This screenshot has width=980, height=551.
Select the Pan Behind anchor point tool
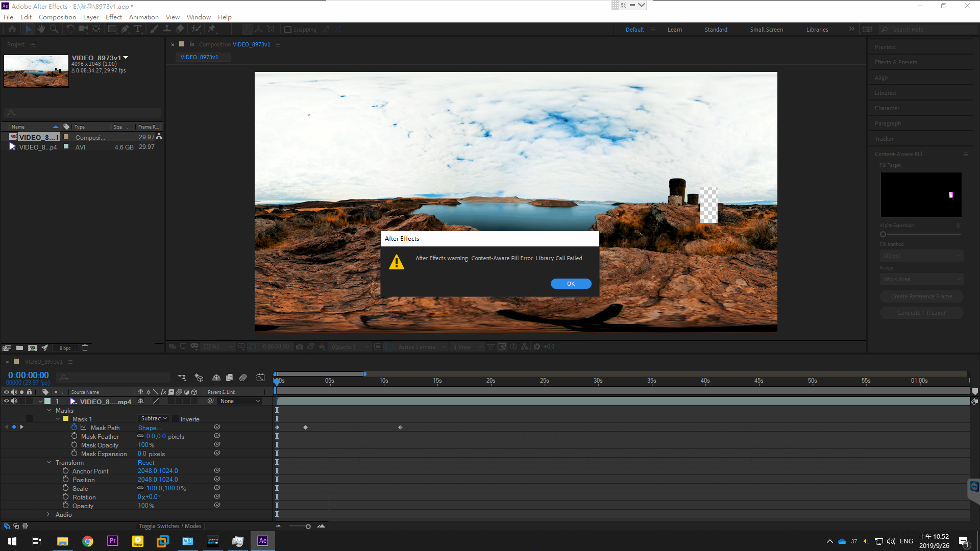point(96,29)
